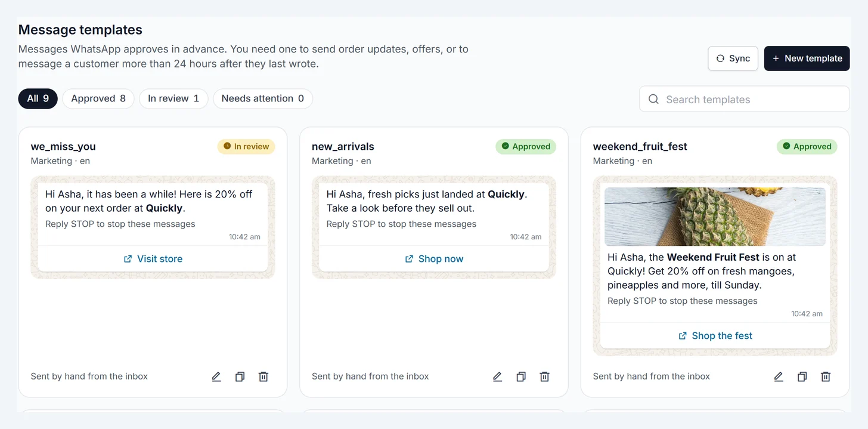Click we_miss_you message body text

tap(149, 201)
